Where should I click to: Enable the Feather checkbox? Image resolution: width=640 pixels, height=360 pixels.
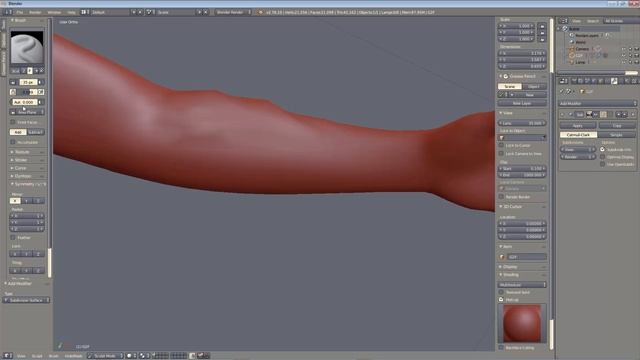[13, 237]
